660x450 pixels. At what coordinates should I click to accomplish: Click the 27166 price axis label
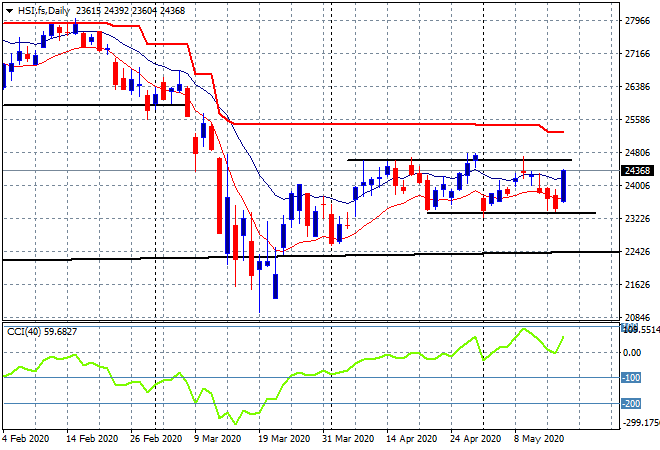point(638,53)
